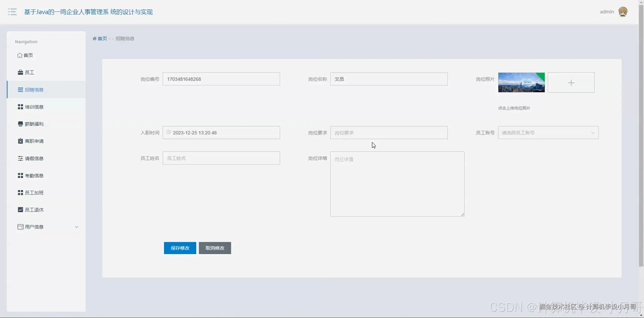Click the 保存修改 button
644x318 pixels.
click(180, 248)
